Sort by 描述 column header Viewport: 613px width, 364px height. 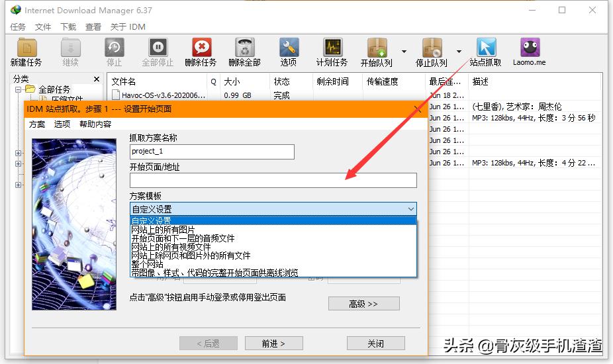(x=535, y=81)
